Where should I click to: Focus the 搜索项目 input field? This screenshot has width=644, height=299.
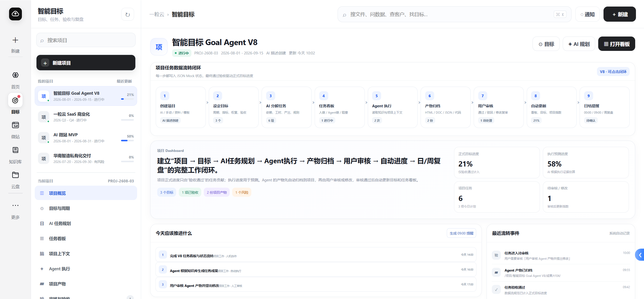(86, 40)
